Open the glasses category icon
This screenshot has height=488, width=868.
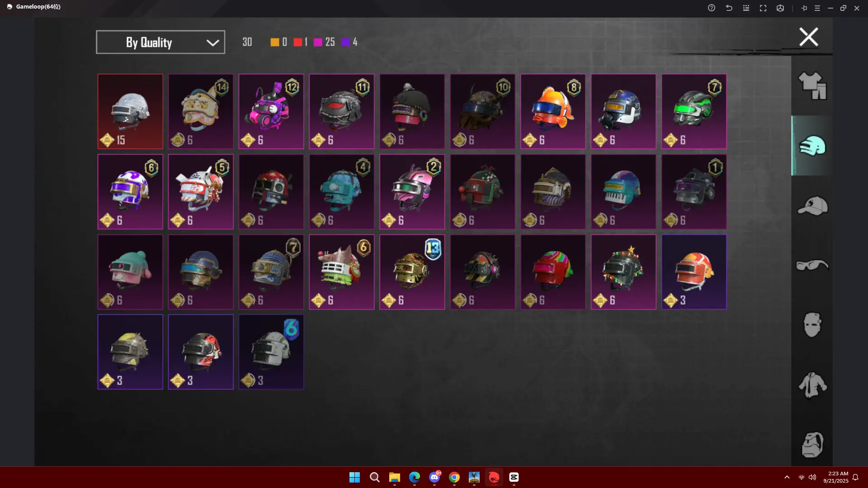point(812,265)
